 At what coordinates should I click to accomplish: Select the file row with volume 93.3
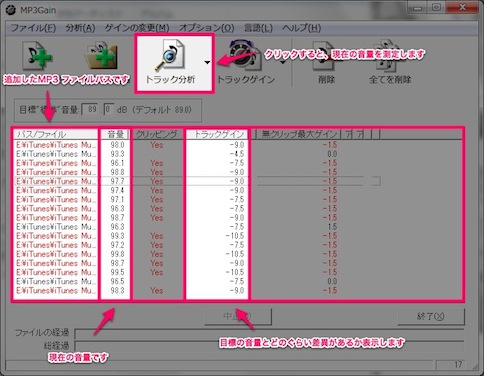(238, 154)
